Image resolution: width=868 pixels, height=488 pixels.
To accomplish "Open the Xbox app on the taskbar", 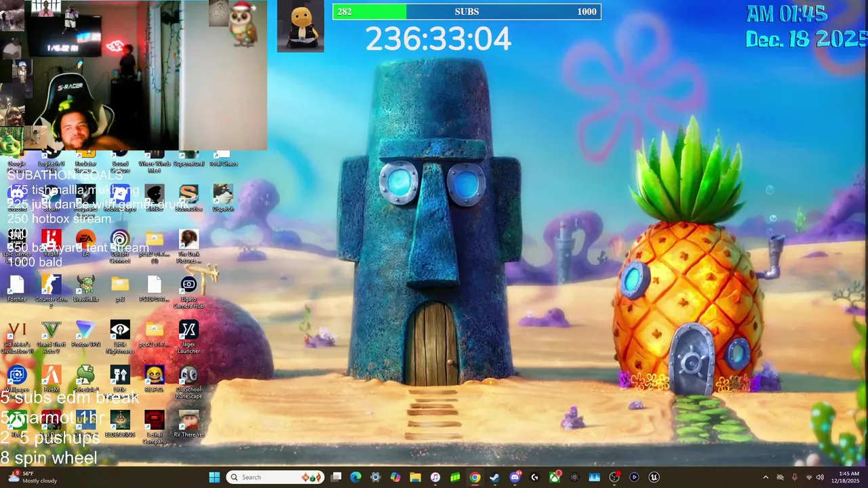I will pos(555,477).
